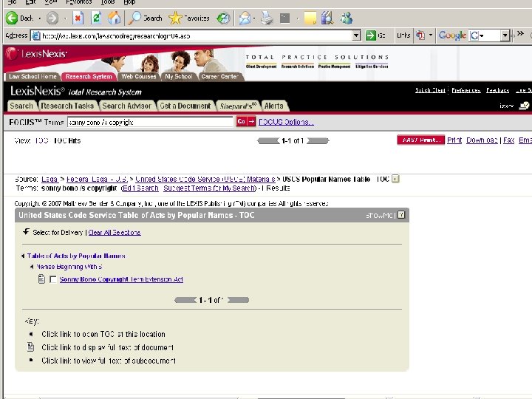Viewport: 532px width, 399px height.
Task: Open the Back button history dropdown arrow
Action: (x=39, y=18)
